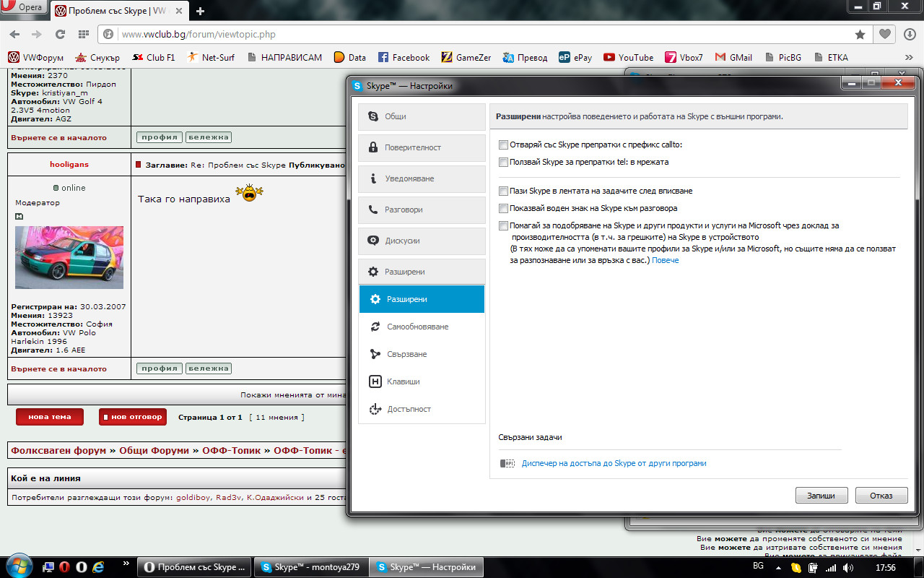
Task: Click бележна button under hooligans post
Action: click(x=209, y=368)
